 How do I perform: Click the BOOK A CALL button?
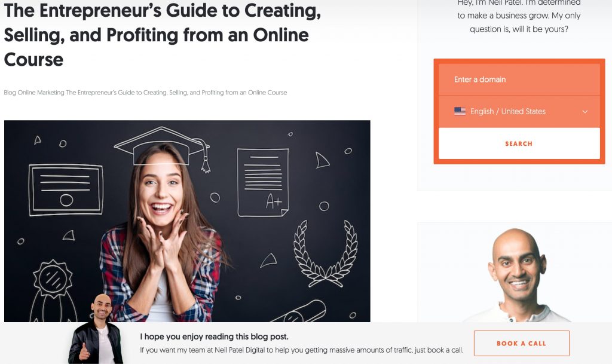[521, 343]
